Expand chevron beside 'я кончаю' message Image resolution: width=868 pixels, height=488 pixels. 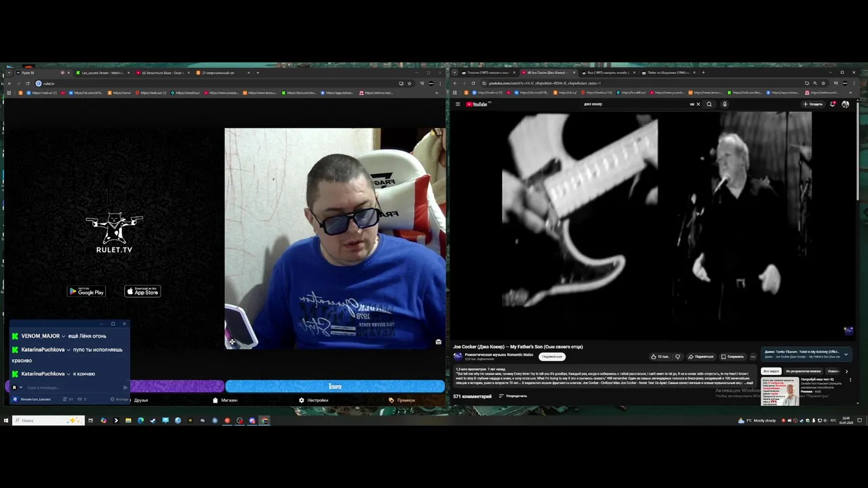tap(68, 374)
